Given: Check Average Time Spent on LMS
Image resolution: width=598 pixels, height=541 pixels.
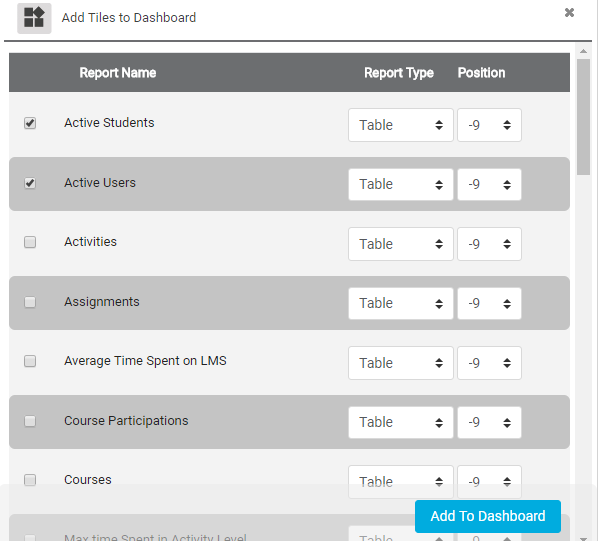Looking at the screenshot, I should click(30, 361).
